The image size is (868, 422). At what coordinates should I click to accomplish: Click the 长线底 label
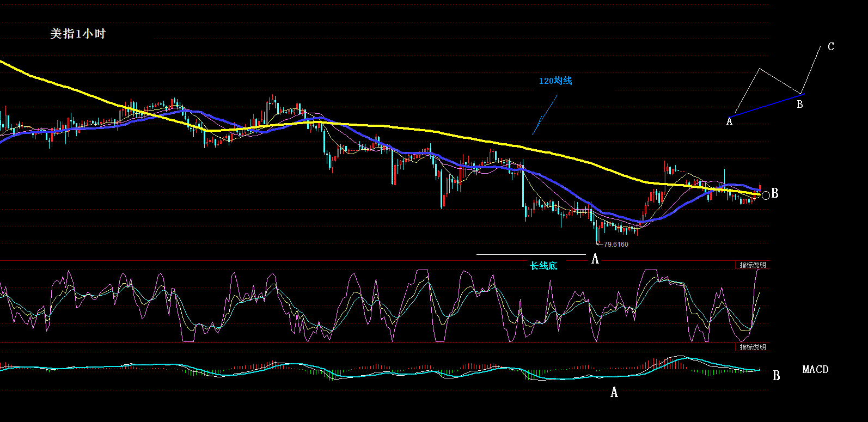[x=544, y=266]
